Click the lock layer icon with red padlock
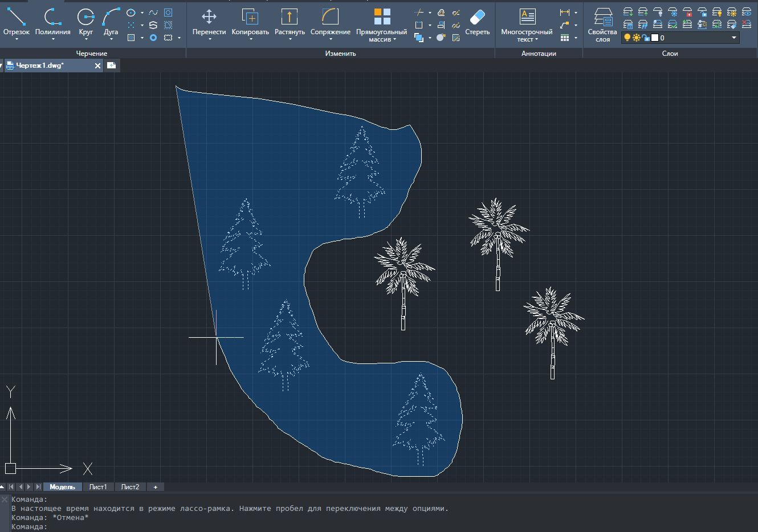 pyautogui.click(x=687, y=12)
